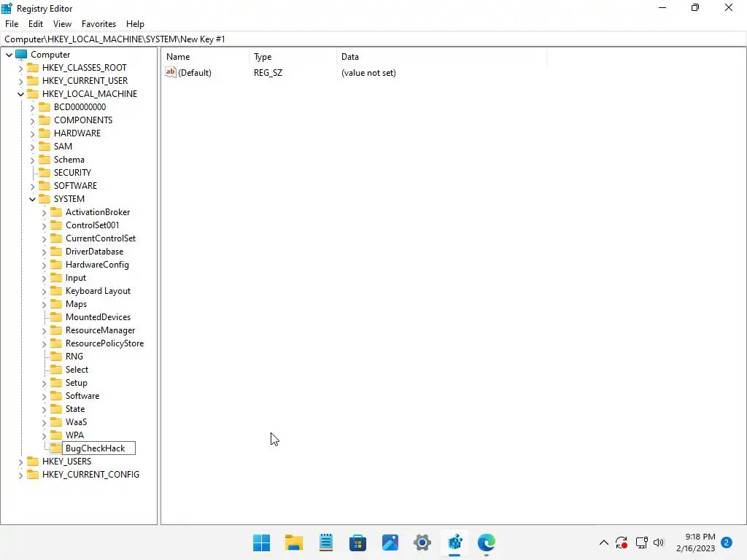This screenshot has height=560, width=747.
Task: Select the ResourcePolicyStore key
Action: [105, 343]
